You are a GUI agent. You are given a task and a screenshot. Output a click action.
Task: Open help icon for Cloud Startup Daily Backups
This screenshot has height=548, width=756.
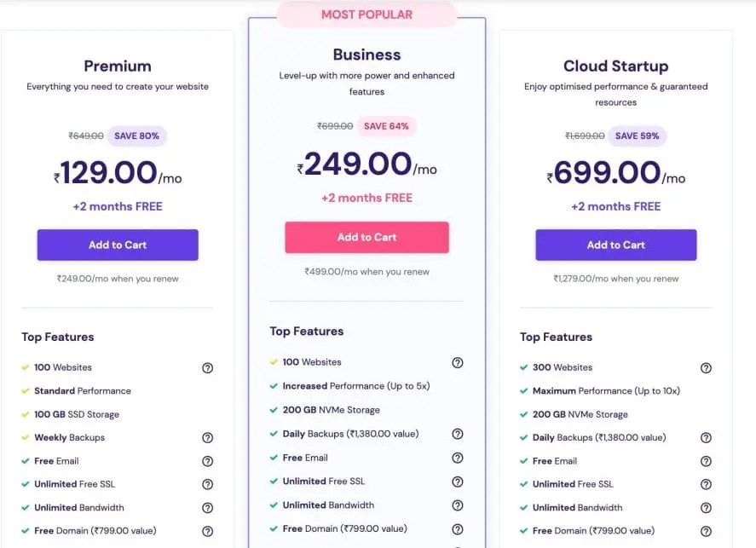pyautogui.click(x=706, y=437)
